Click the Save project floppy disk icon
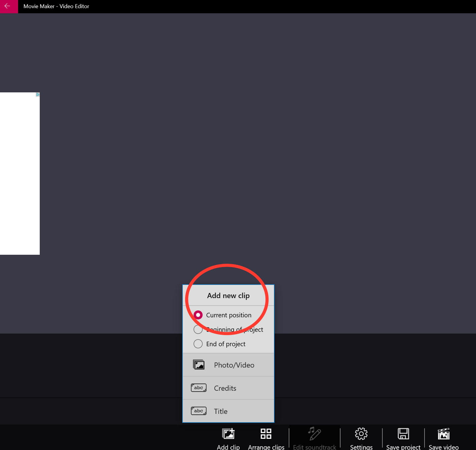Image resolution: width=476 pixels, height=450 pixels. click(x=404, y=434)
